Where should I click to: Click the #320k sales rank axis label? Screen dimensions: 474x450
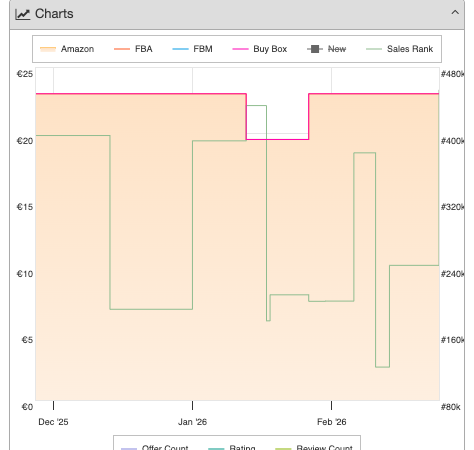pyautogui.click(x=453, y=207)
